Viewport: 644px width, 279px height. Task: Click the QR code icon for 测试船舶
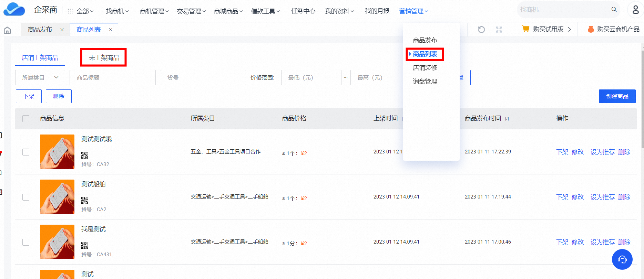85,200
